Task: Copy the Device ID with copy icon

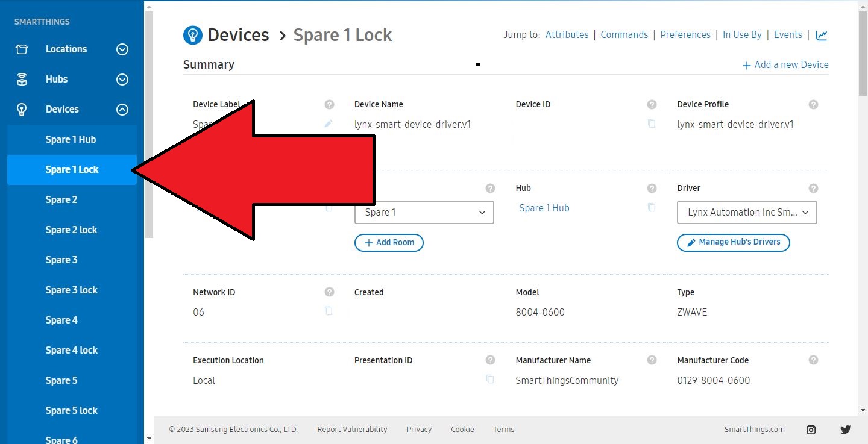Action: pos(652,124)
